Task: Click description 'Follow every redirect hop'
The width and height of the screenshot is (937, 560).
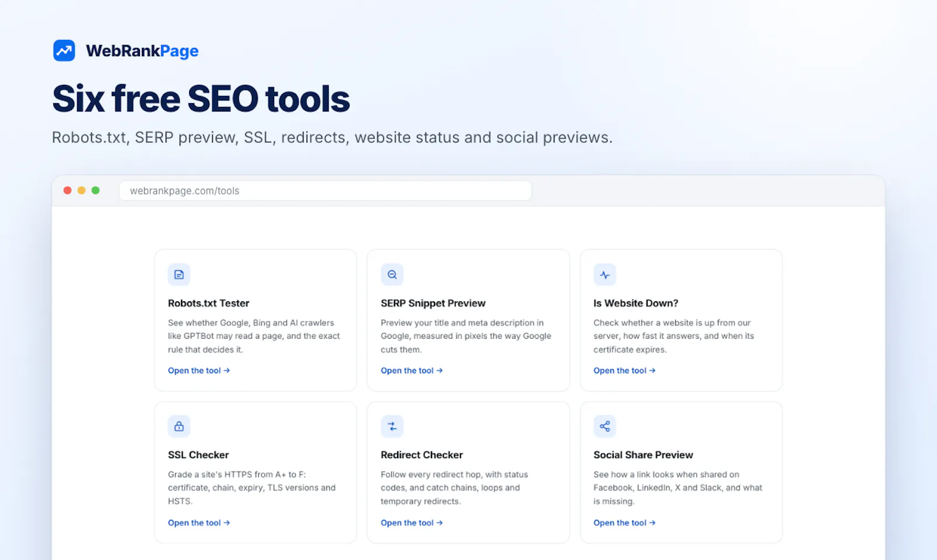Action: tap(454, 487)
